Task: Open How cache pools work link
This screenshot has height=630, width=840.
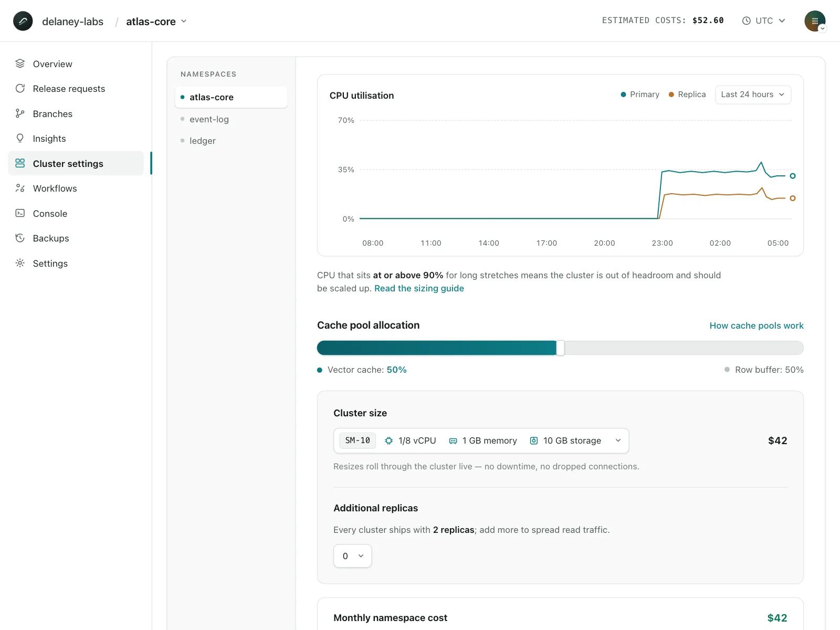Action: point(757,325)
